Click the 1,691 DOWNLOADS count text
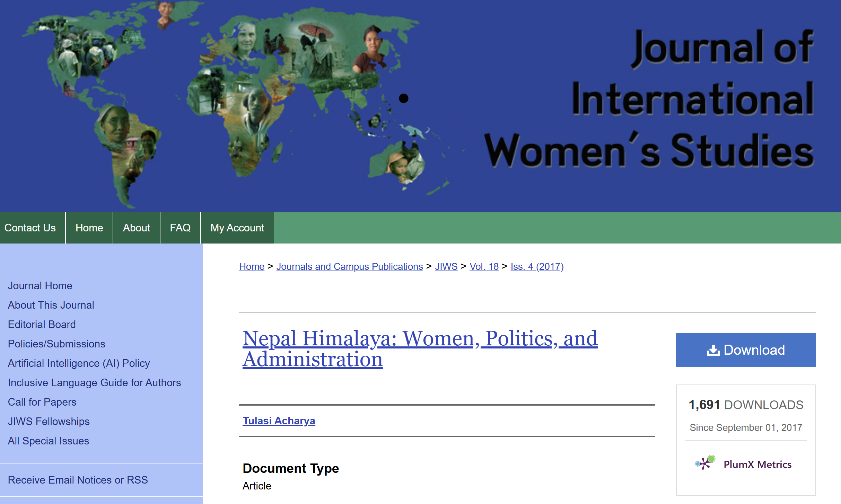 coord(746,405)
